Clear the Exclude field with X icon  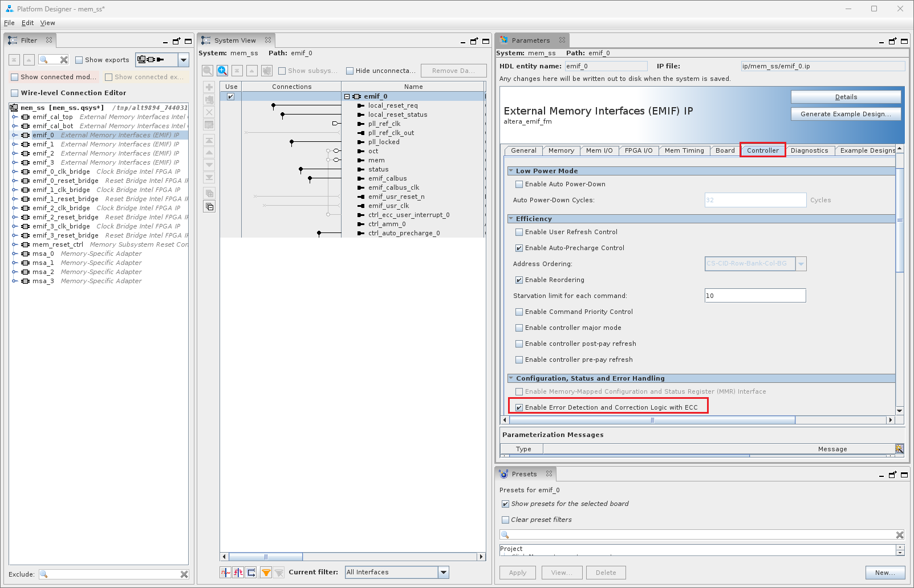coord(184,574)
